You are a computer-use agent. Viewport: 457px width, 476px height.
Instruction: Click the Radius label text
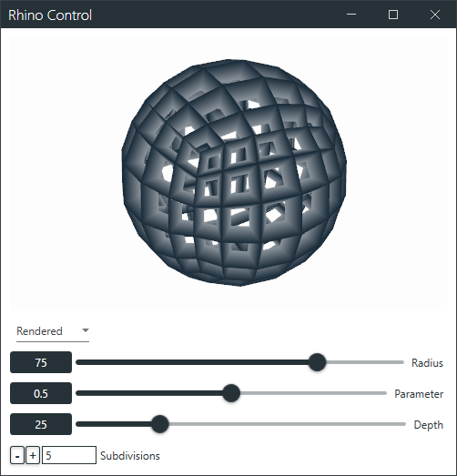(427, 363)
